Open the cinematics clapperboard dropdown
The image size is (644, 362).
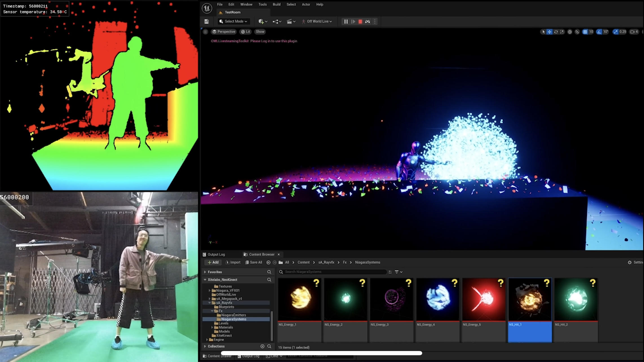(x=291, y=21)
